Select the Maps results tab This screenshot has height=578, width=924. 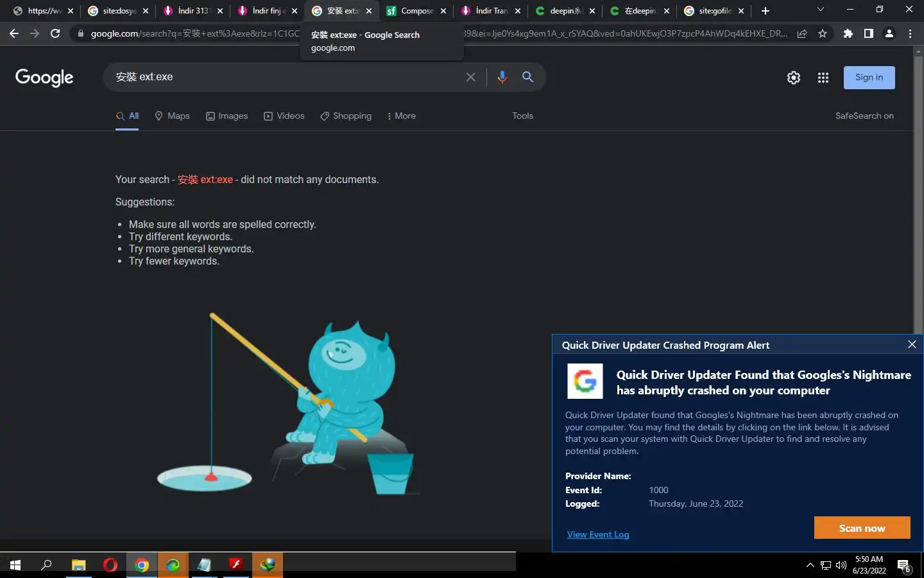coord(172,116)
